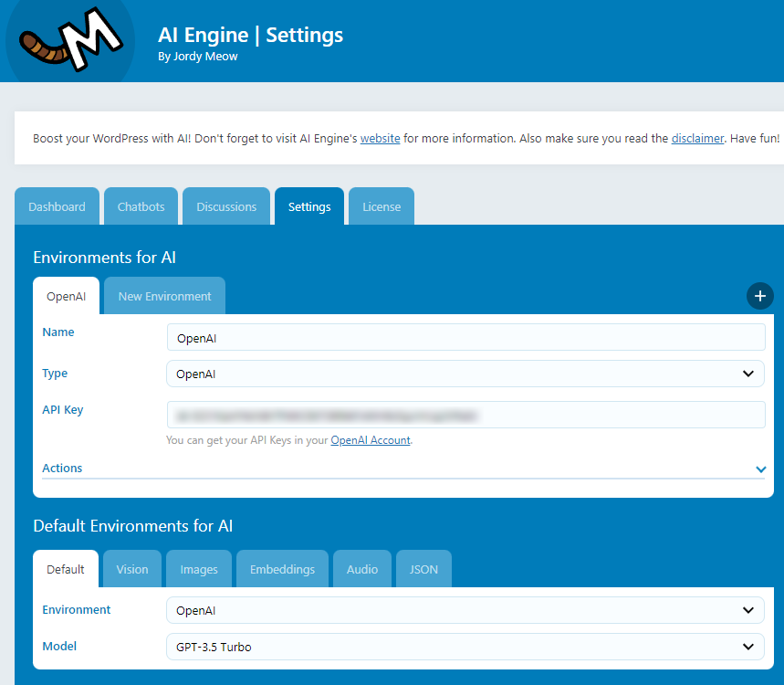Expand the Actions section chevron

(760, 469)
